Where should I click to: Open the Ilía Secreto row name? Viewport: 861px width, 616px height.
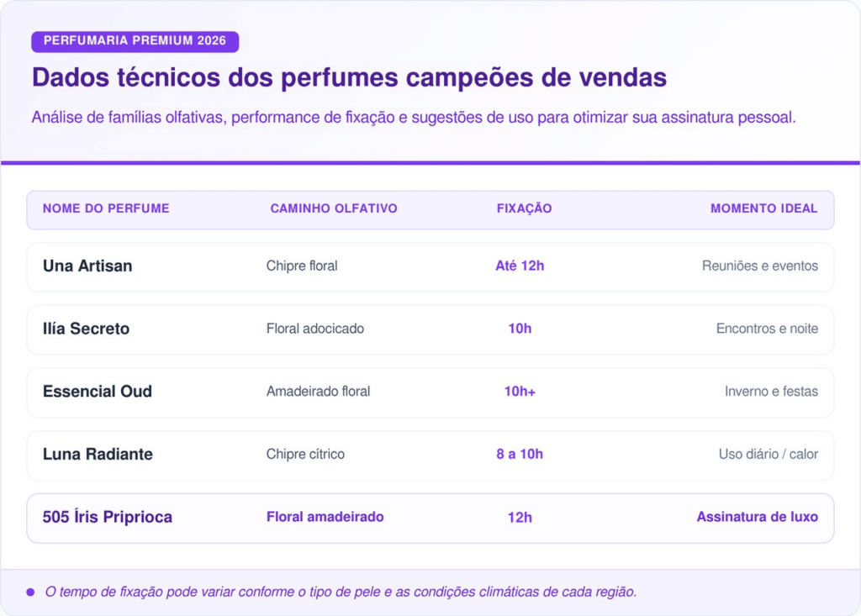[x=86, y=329]
